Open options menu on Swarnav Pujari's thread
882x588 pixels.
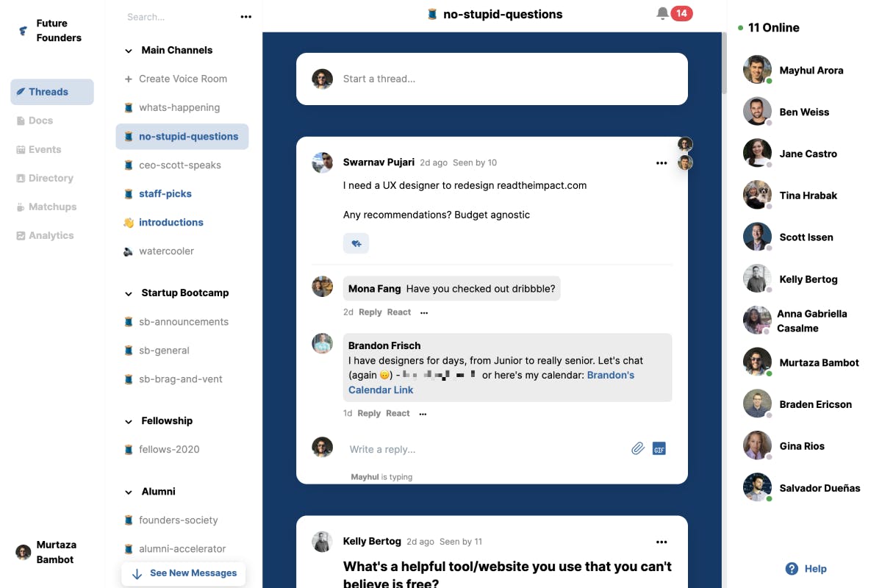(661, 163)
